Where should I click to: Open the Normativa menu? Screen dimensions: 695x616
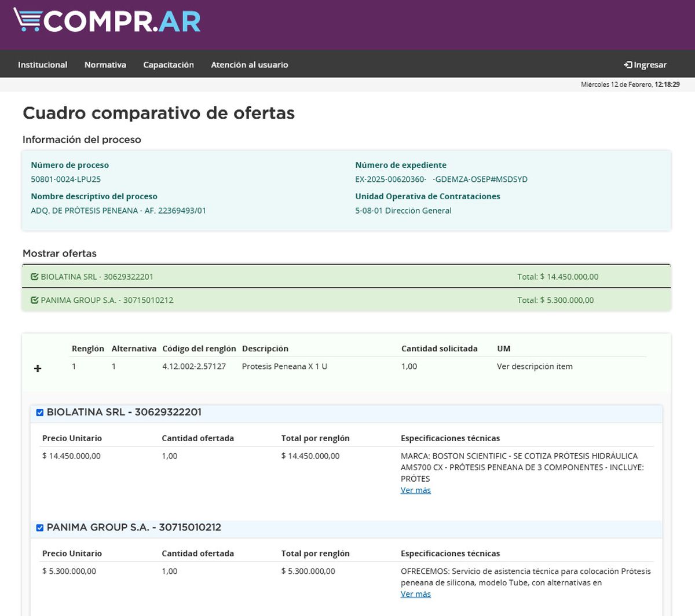(105, 64)
